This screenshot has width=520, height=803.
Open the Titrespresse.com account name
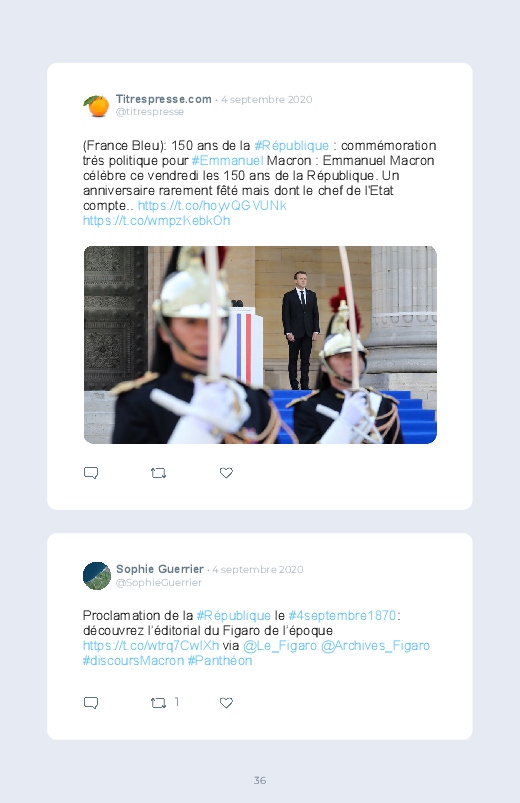pyautogui.click(x=163, y=99)
